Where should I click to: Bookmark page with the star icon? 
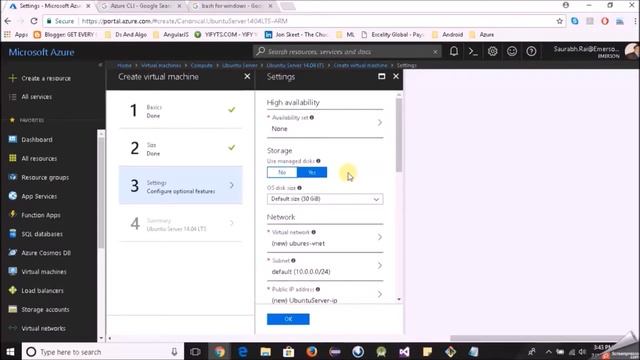[560, 21]
